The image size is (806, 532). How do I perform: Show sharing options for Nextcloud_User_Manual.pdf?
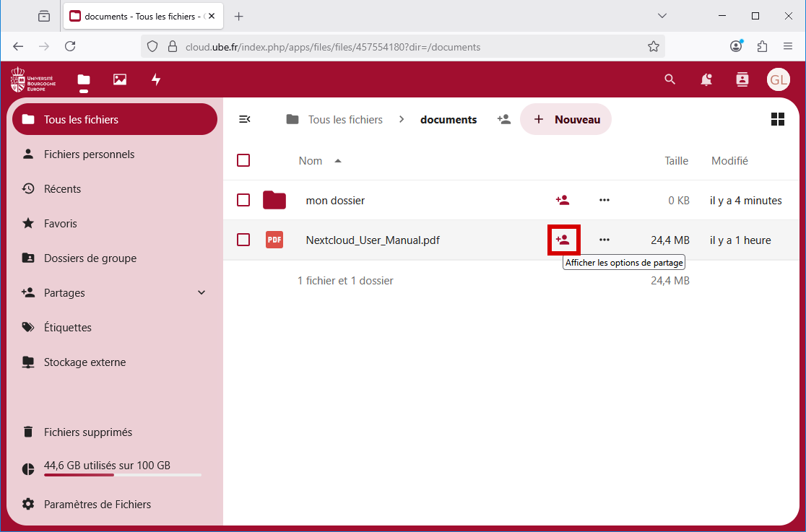click(563, 240)
